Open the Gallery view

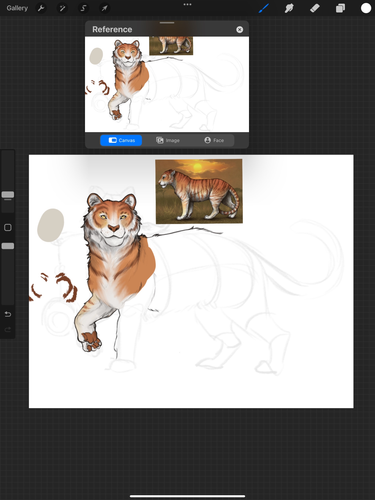click(x=17, y=8)
